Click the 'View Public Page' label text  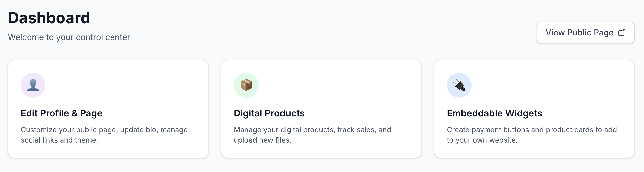[x=579, y=33]
